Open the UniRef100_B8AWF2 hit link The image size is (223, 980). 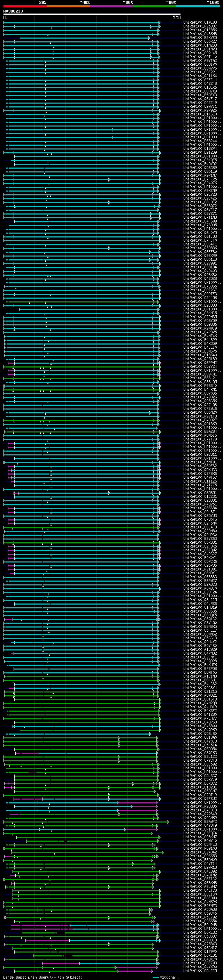point(200,821)
